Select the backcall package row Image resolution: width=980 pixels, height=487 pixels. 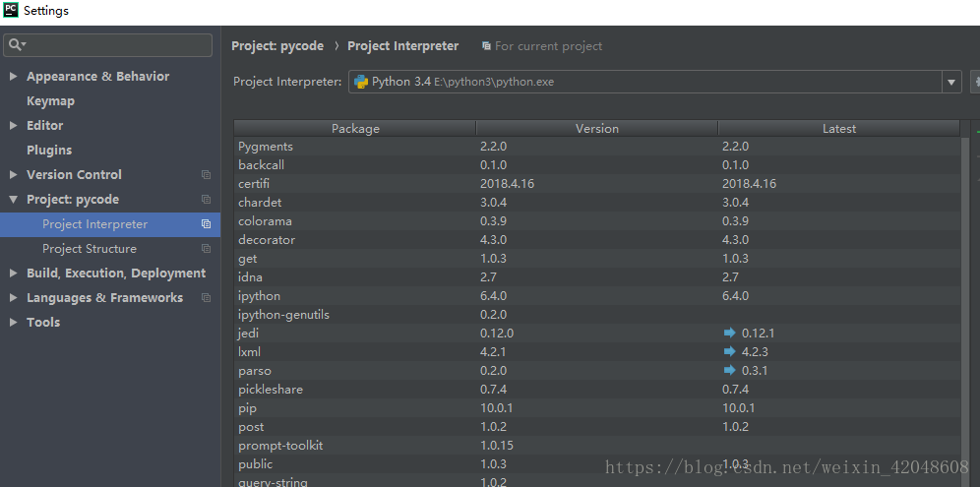(597, 165)
